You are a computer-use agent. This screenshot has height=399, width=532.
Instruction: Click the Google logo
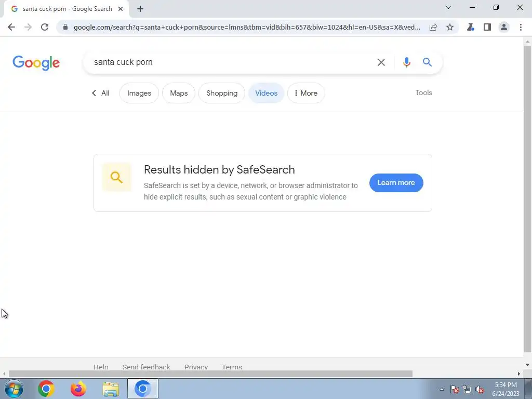[36, 63]
